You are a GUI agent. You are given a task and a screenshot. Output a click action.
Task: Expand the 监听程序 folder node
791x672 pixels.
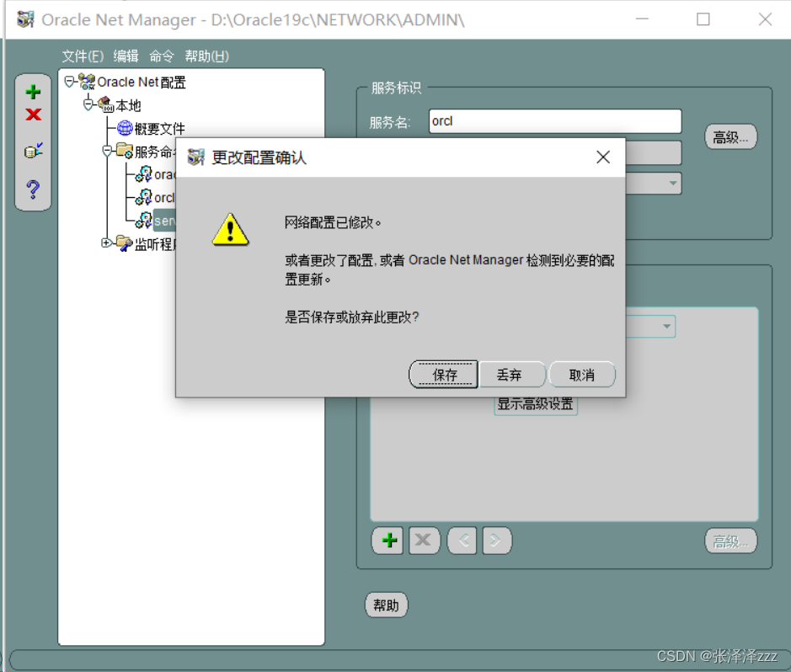tap(106, 243)
